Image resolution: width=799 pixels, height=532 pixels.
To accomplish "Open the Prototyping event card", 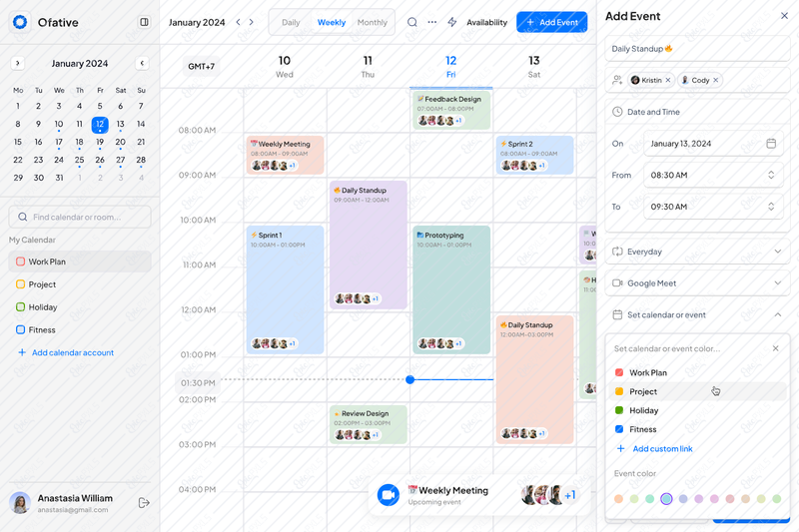I will [451, 289].
